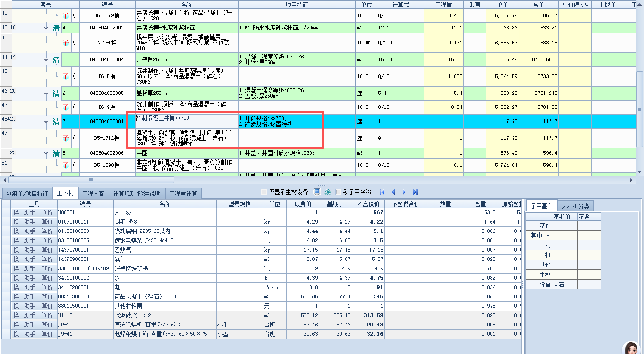This screenshot has height=354, width=644.
Task: Collapse item 040504002005 tree node
Action: tap(46, 94)
